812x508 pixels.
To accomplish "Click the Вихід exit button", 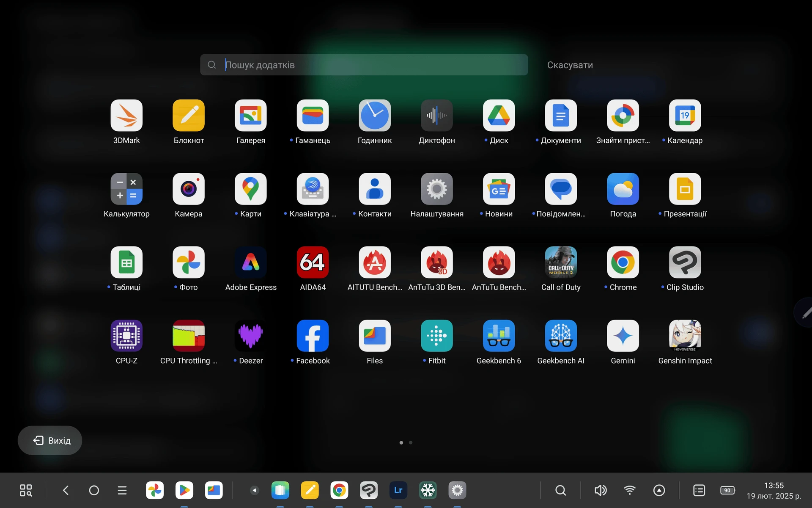I will 50,440.
